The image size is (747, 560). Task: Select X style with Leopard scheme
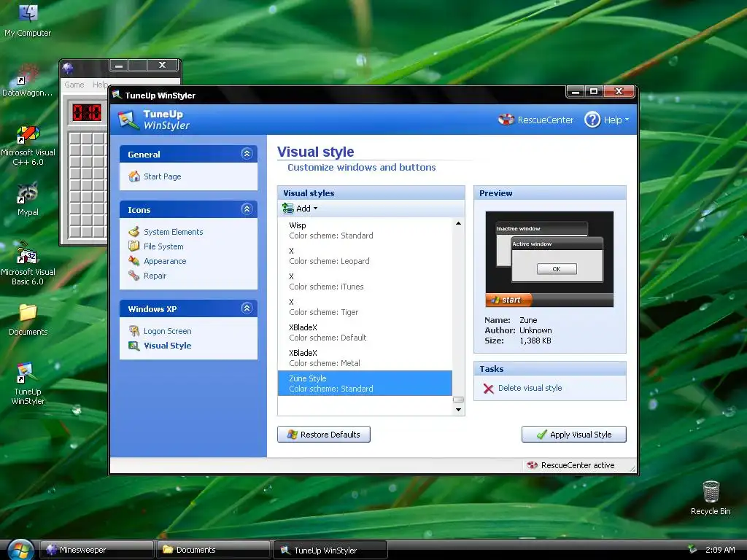365,256
